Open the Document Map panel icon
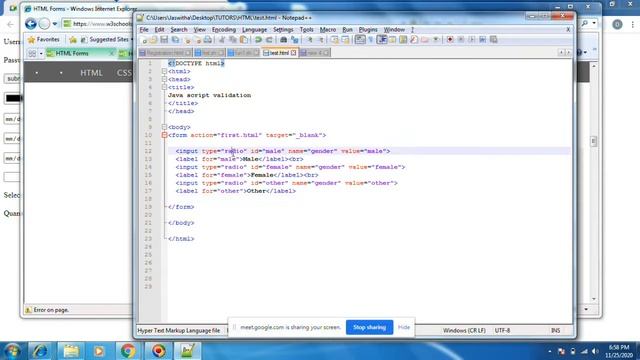 (403, 40)
